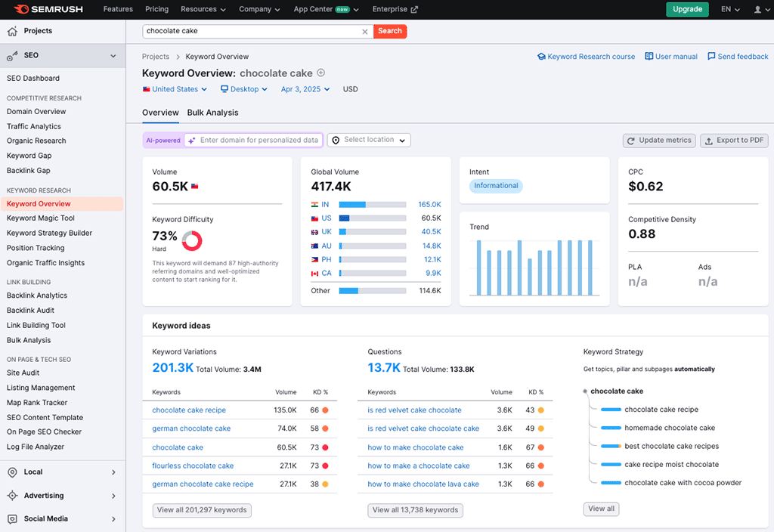Open the Company dropdown menu
Image resolution: width=774 pixels, height=532 pixels.
point(260,9)
